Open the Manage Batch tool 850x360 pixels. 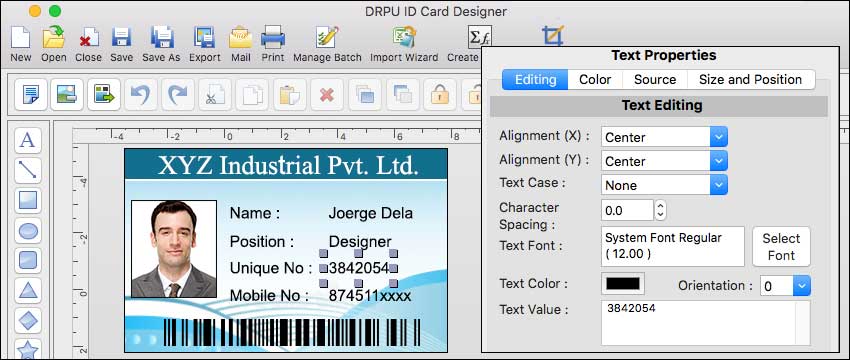pyautogui.click(x=327, y=38)
